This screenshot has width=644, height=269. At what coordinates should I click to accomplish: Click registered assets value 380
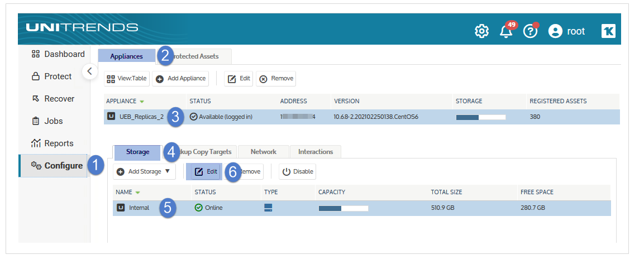[535, 117]
